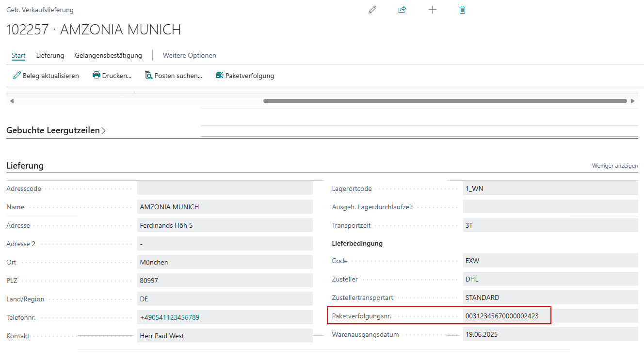Image resolution: width=644 pixels, height=360 pixels.
Task: Click the phone number +490541123456789
Action: (x=169, y=317)
